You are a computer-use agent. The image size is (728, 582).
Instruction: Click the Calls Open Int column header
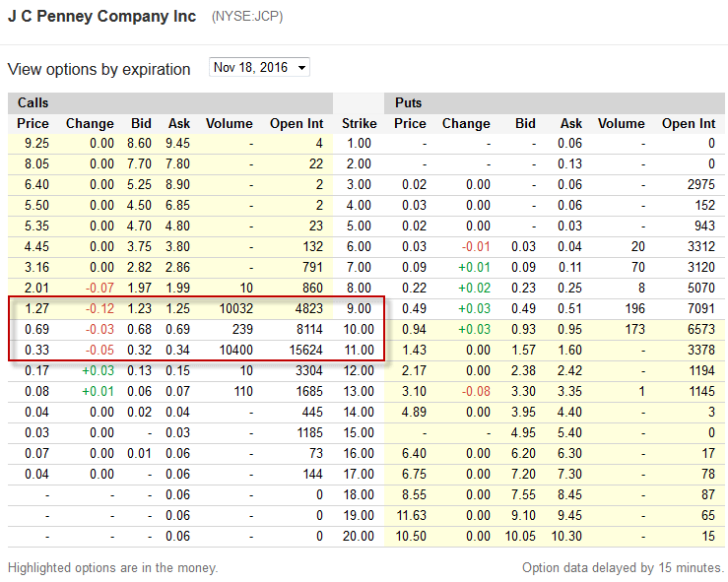pos(297,123)
